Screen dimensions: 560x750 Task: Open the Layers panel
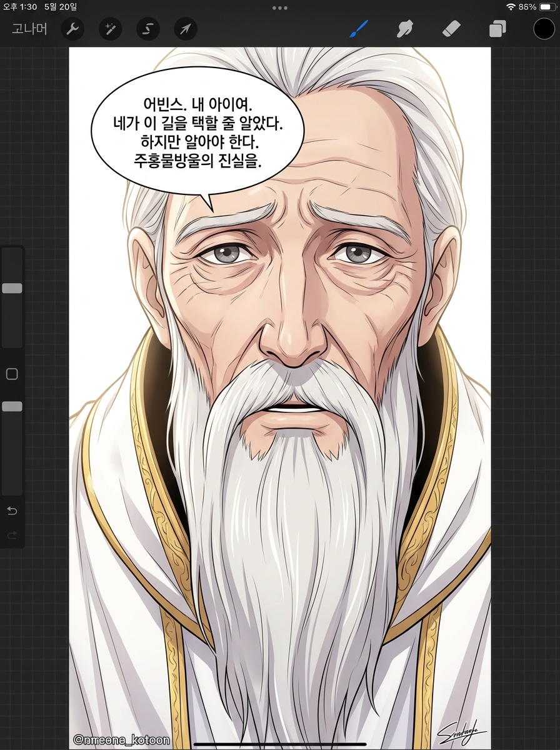[x=498, y=29]
